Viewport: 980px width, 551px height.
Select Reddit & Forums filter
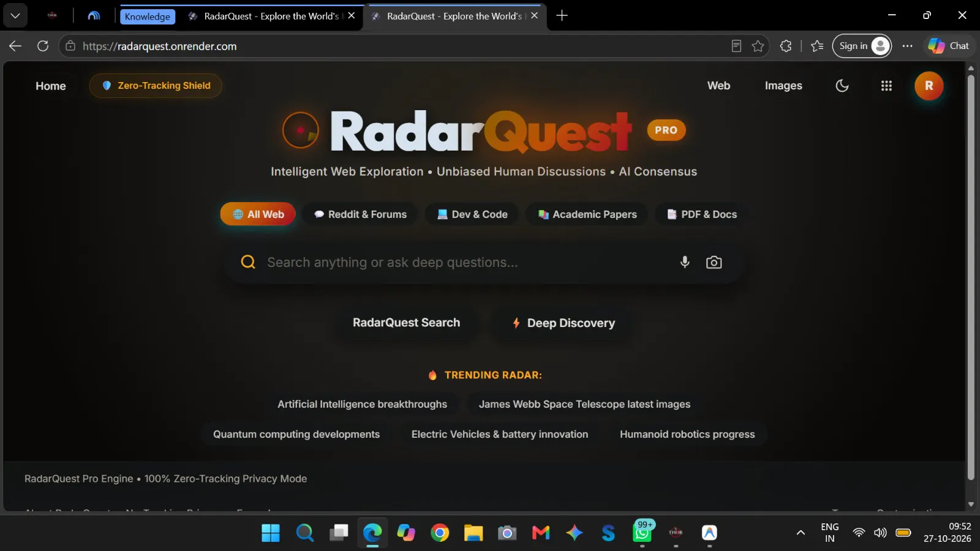tap(360, 214)
